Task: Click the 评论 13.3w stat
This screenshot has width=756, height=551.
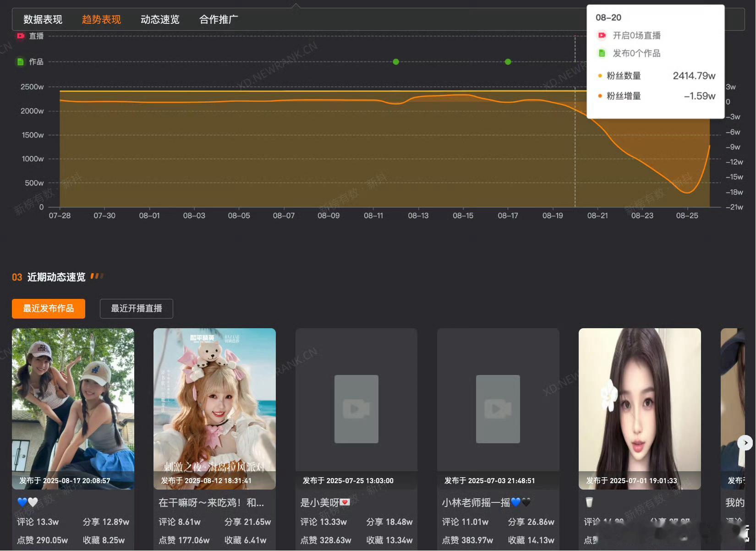Action: (x=38, y=522)
